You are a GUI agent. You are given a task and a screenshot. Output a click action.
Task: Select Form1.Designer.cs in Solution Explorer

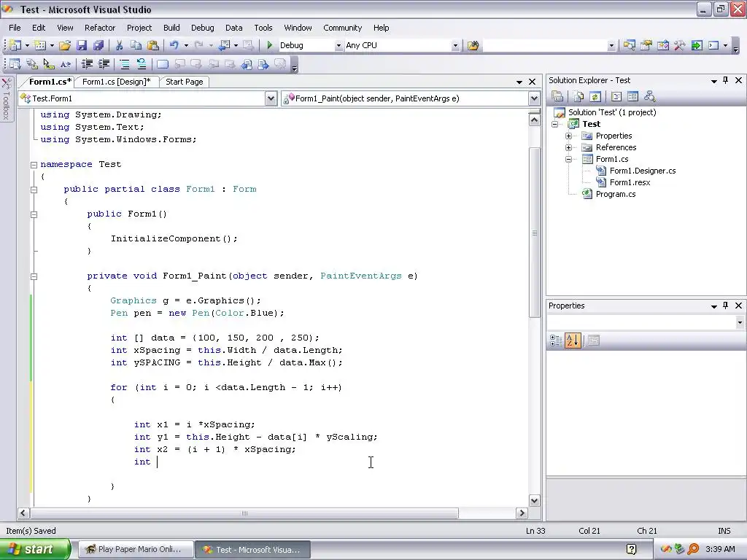pyautogui.click(x=642, y=171)
